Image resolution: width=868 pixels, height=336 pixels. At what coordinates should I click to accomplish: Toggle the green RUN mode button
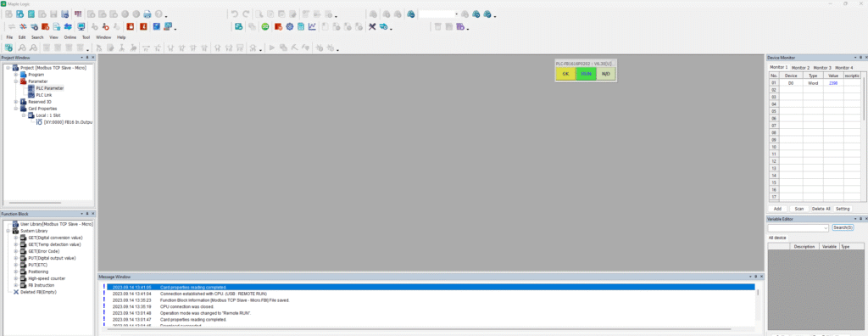(x=587, y=73)
